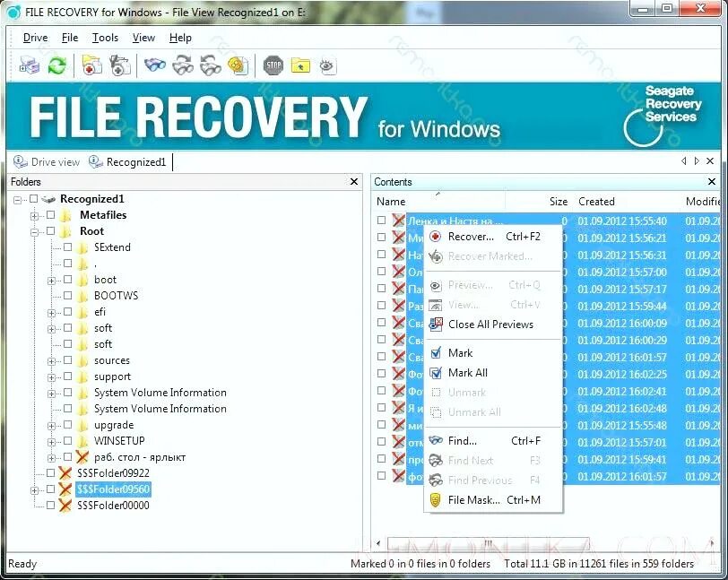This screenshot has width=728, height=580.
Task: Open the View menu
Action: 143,38
